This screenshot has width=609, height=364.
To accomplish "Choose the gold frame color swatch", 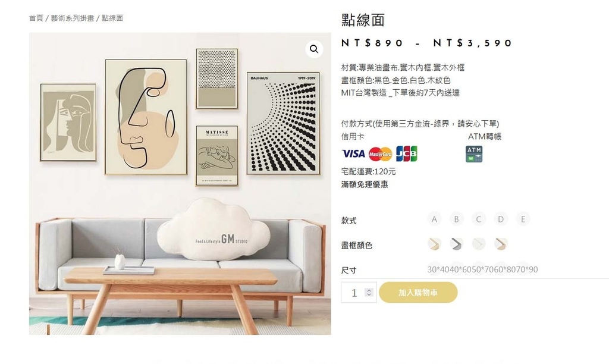I will [x=434, y=244].
